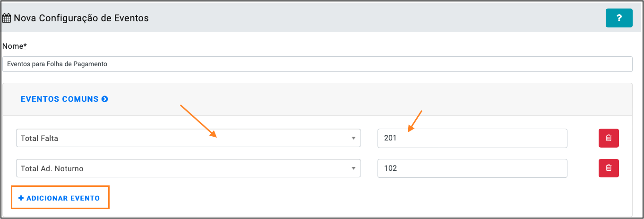Click the plus icon before Adicionar Evento

(21, 198)
